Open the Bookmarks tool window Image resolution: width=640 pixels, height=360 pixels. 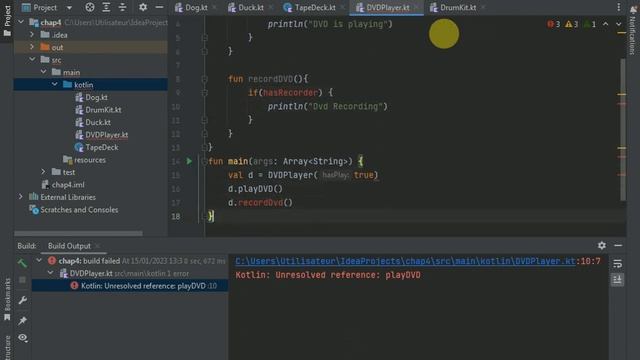pyautogui.click(x=7, y=300)
